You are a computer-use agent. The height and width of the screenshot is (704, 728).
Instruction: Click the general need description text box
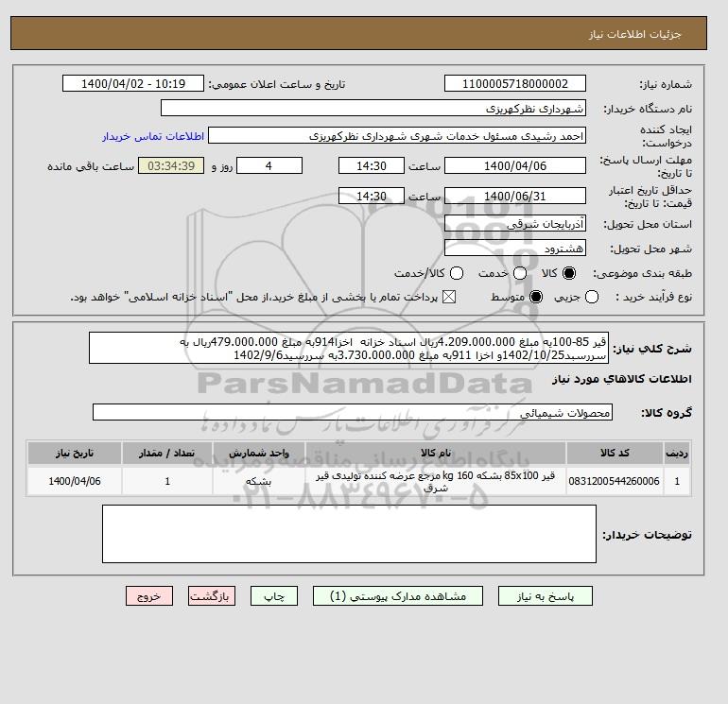349,348
